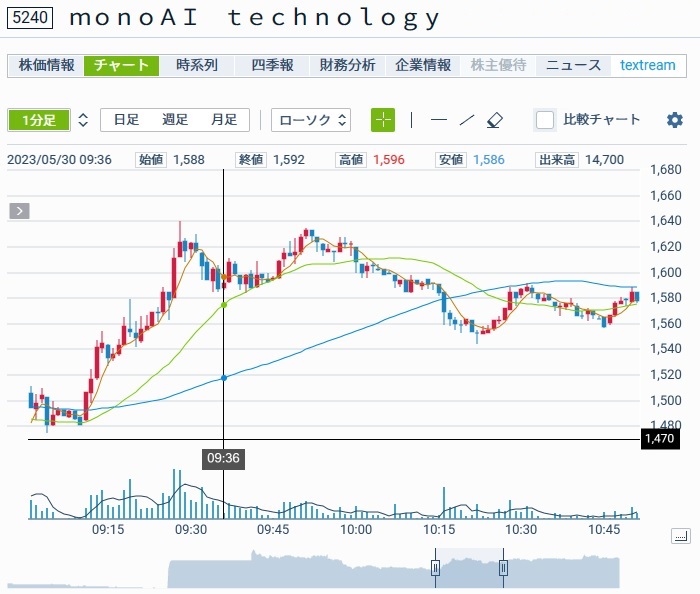Open the ローソク chart type dropdown

[x=311, y=120]
